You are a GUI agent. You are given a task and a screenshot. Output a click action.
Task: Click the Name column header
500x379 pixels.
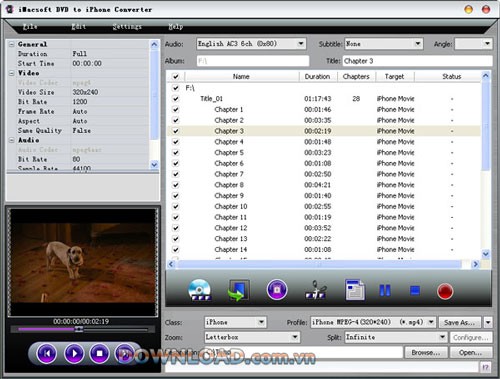point(241,77)
